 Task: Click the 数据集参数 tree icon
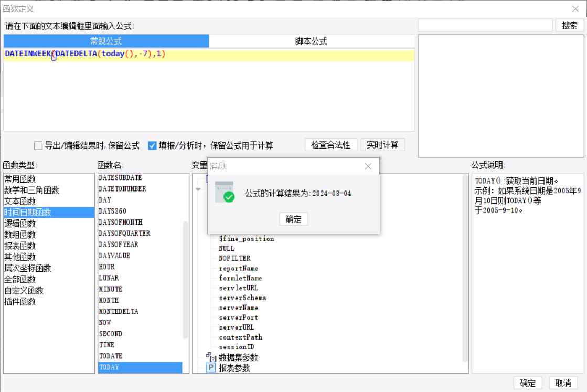coord(211,357)
